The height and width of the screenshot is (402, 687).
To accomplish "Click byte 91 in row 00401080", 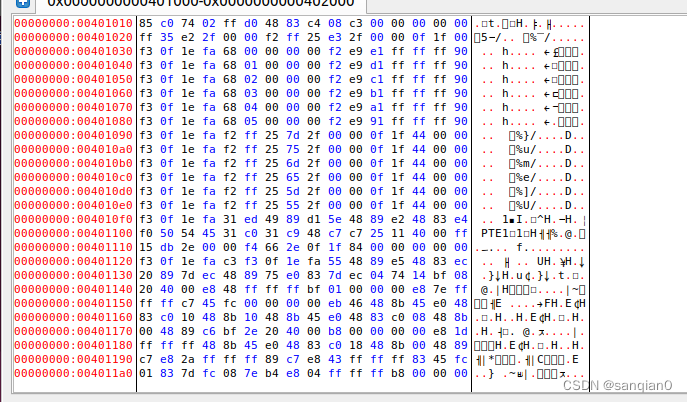I will [x=377, y=121].
